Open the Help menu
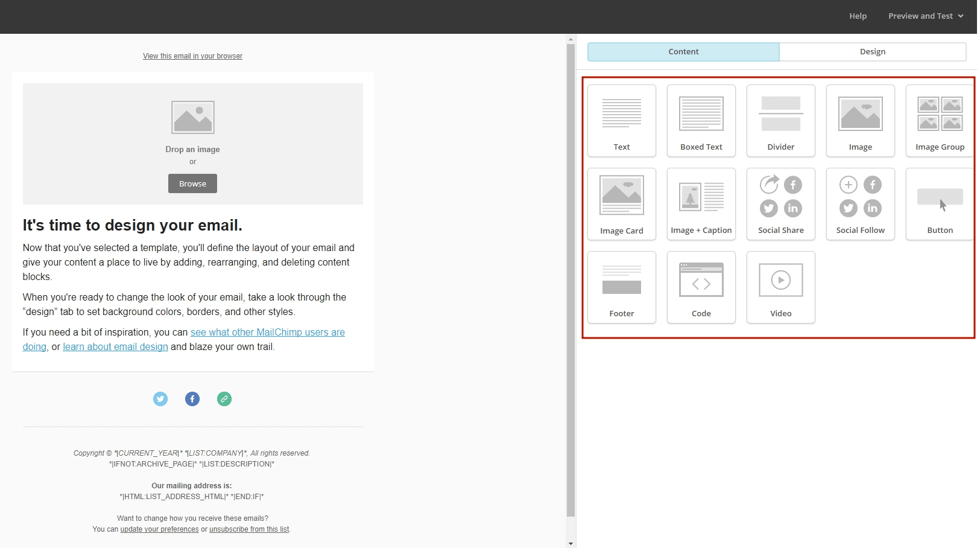 pyautogui.click(x=858, y=16)
